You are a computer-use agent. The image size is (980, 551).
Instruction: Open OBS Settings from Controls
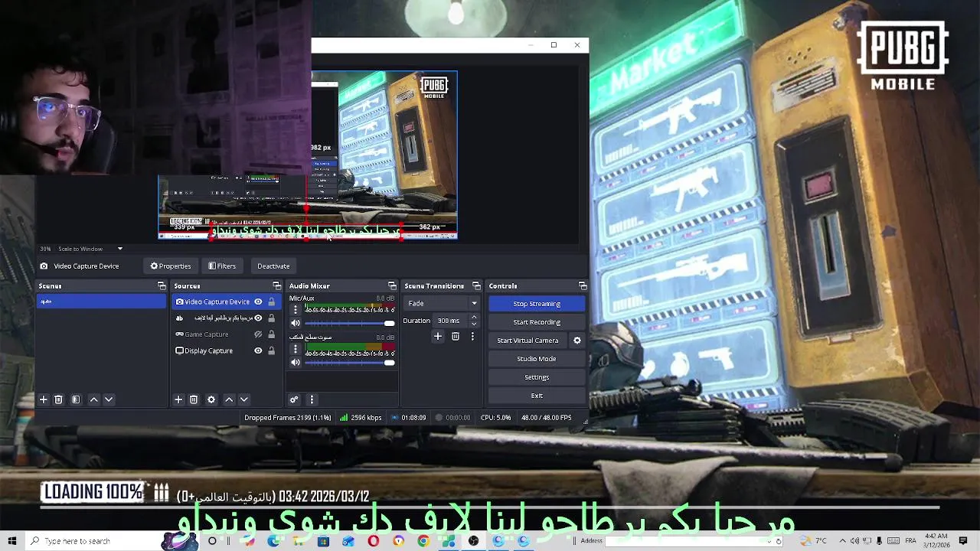coord(537,377)
